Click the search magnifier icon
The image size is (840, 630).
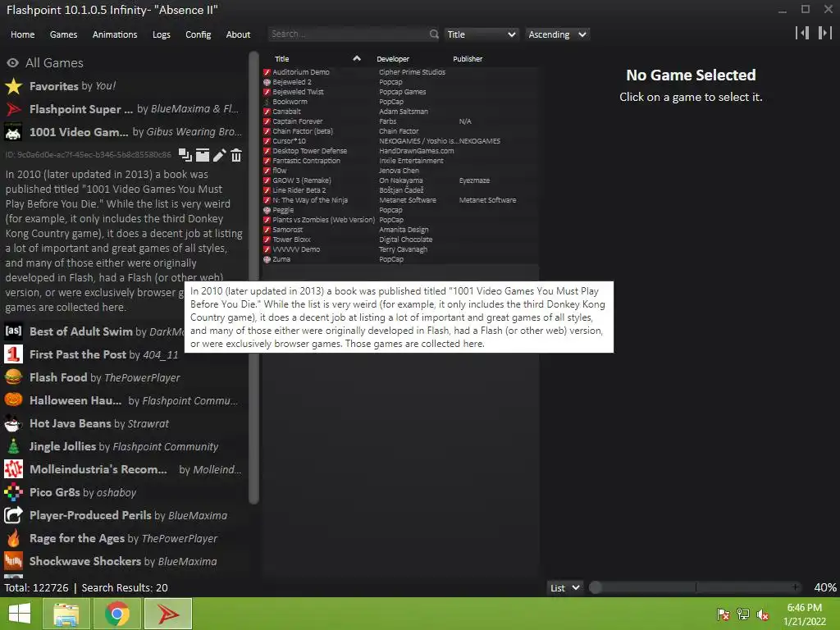pos(434,34)
